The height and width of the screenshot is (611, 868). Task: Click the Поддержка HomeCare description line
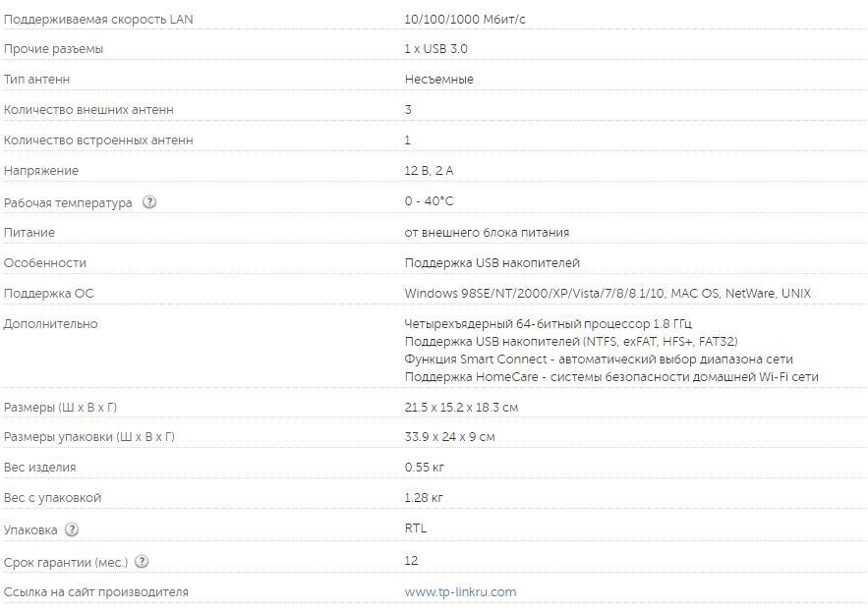pyautogui.click(x=611, y=377)
